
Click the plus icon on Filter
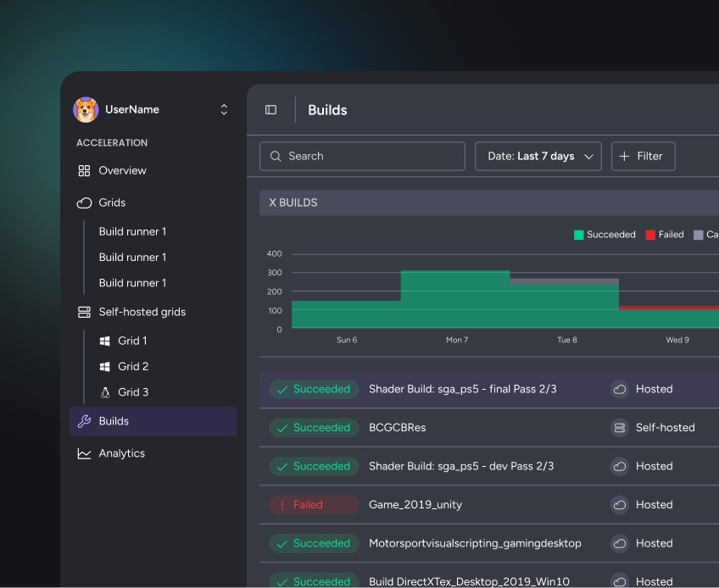(624, 156)
